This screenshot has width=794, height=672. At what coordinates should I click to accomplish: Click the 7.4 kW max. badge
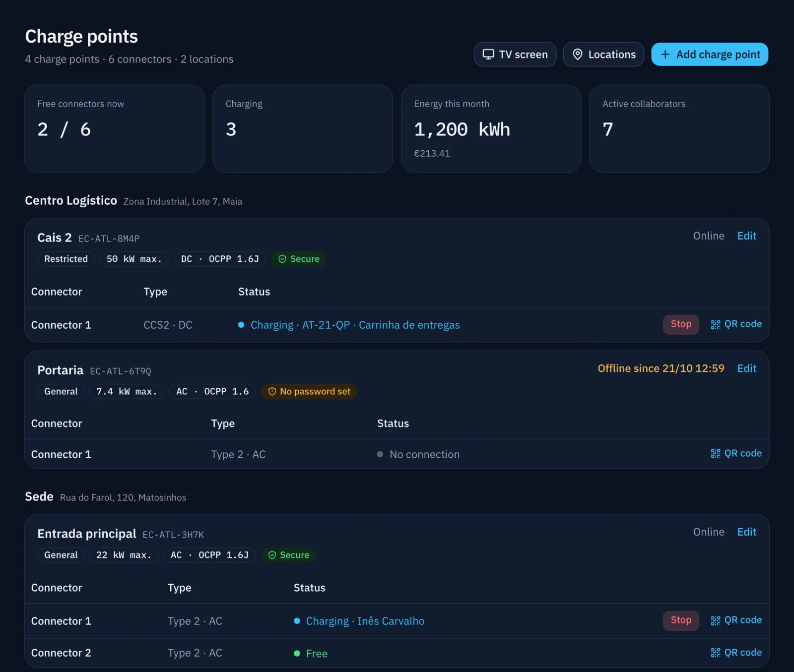pos(127,391)
